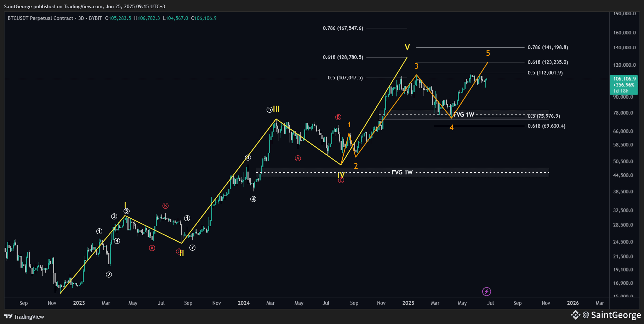
Task: Click the 2025 label on time axis
Action: [408, 303]
